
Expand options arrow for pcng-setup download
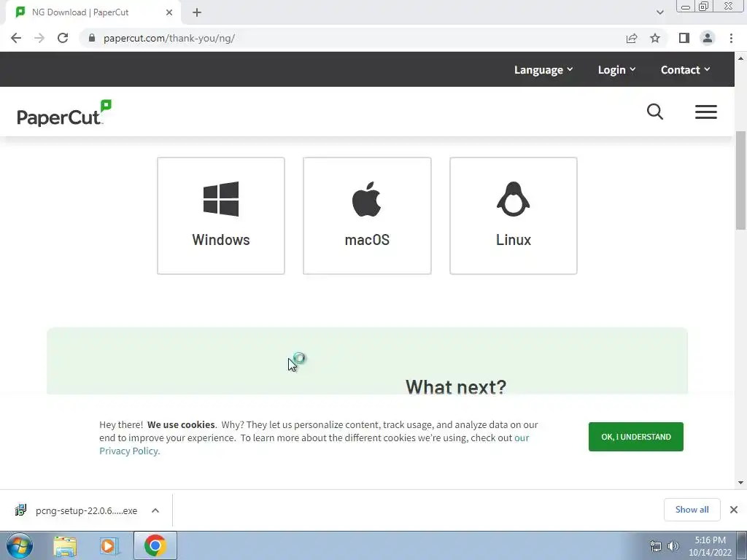[x=155, y=510]
